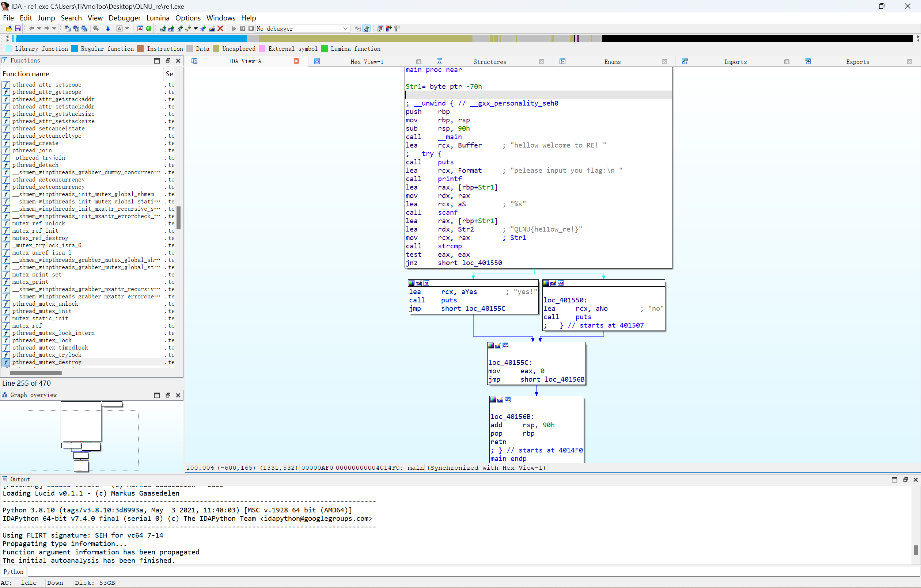Jump forward with the right arrow
This screenshot has height=588, width=921.
47,28
